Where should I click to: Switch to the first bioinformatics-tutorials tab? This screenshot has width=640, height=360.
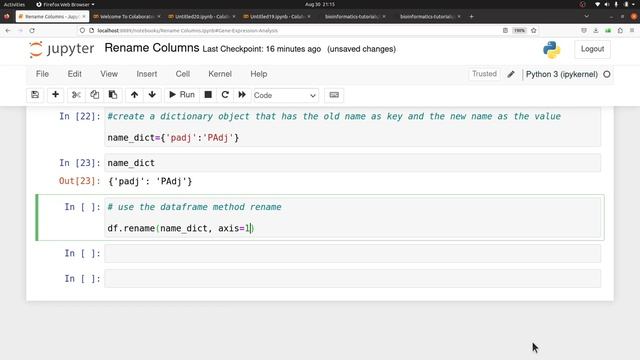tap(352, 16)
